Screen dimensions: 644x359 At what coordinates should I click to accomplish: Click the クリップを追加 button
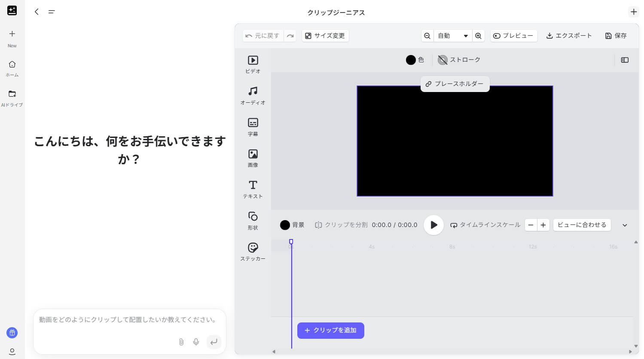(x=330, y=330)
